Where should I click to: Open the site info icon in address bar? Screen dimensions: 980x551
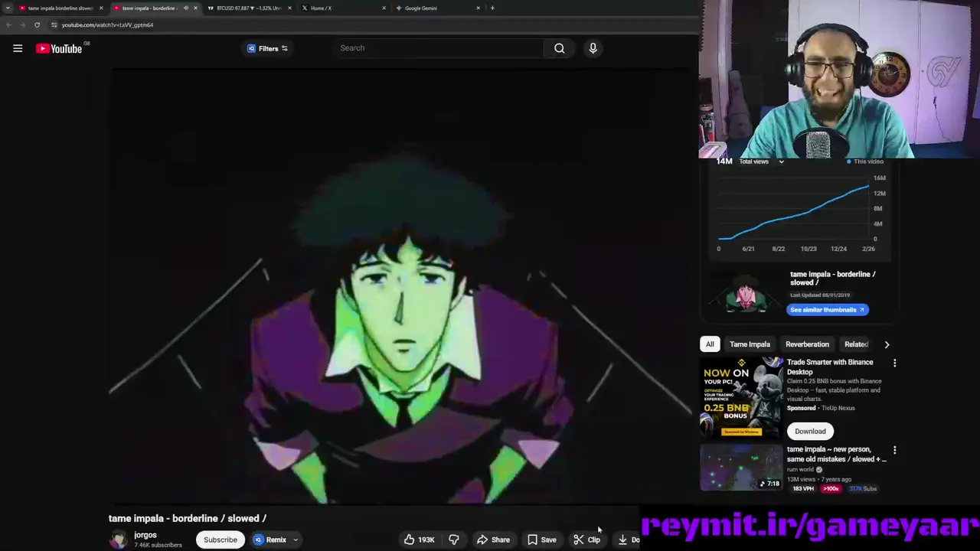click(54, 24)
